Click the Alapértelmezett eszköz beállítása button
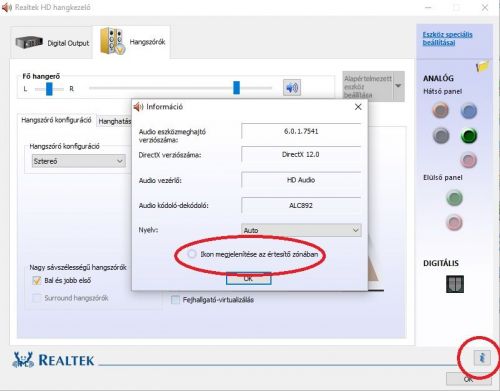Screen dimensions: 500x391 pyautogui.click(x=368, y=86)
